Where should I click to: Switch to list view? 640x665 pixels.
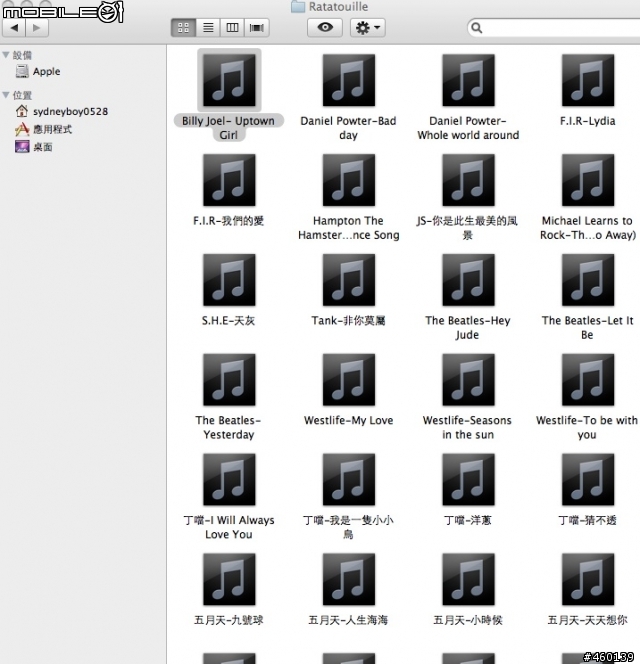[208, 28]
